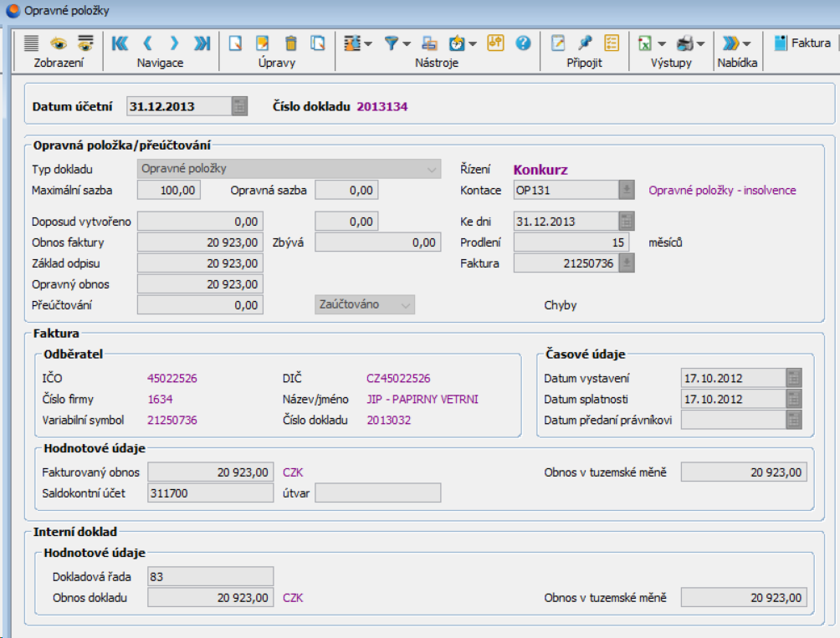The image size is (840, 638).
Task: Jump to the last record in Navigace
Action: coord(202,43)
